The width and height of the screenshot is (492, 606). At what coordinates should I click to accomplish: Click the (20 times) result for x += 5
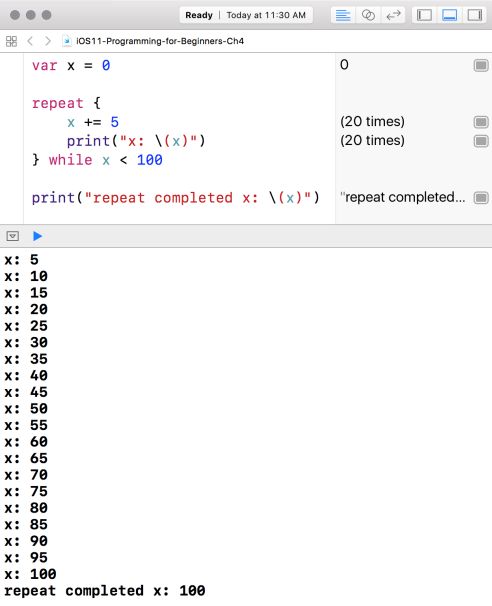pos(372,121)
